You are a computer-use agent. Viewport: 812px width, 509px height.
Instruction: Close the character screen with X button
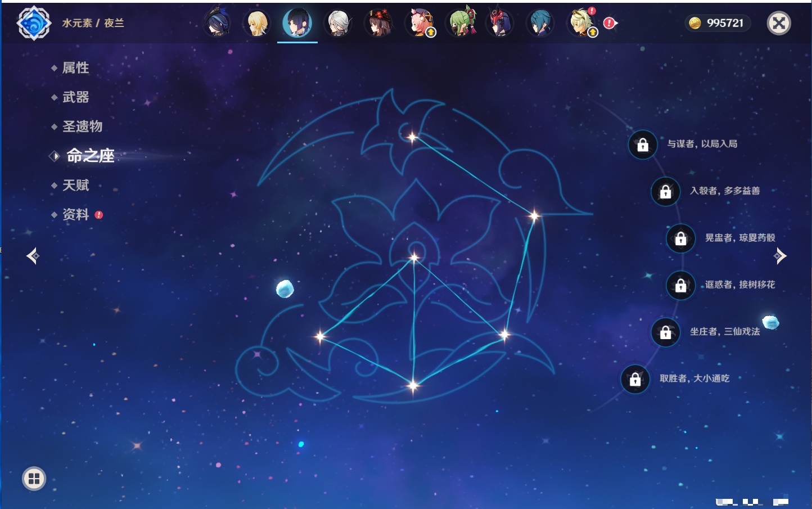[779, 23]
